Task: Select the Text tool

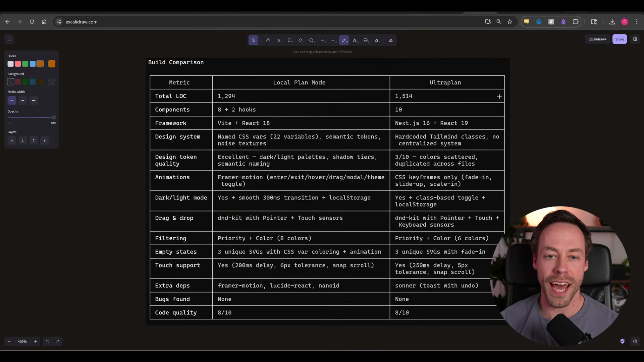Action: tap(355, 40)
